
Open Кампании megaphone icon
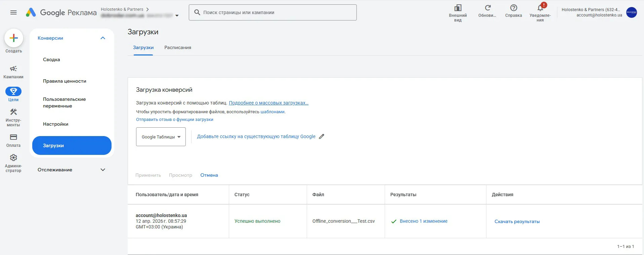click(x=13, y=69)
